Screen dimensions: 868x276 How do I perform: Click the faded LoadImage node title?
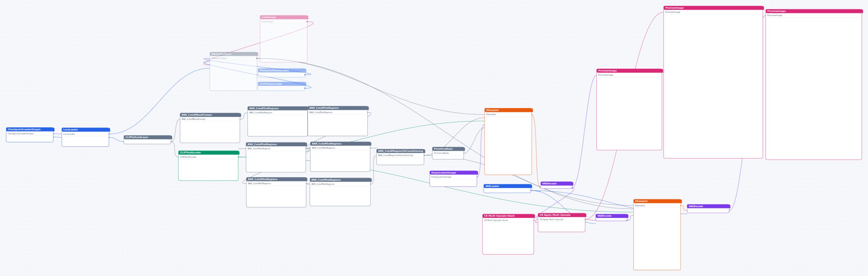[284, 17]
